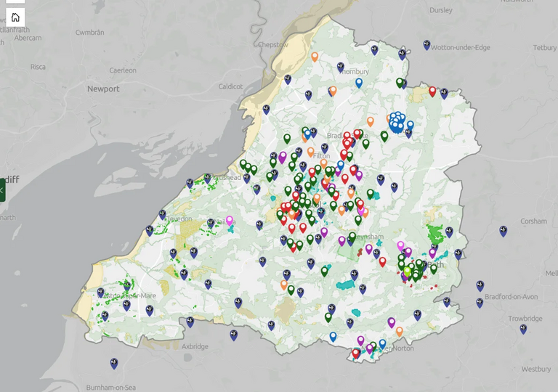558x392 pixels.
Task: Click Caerleon map label
Action: pos(123,70)
